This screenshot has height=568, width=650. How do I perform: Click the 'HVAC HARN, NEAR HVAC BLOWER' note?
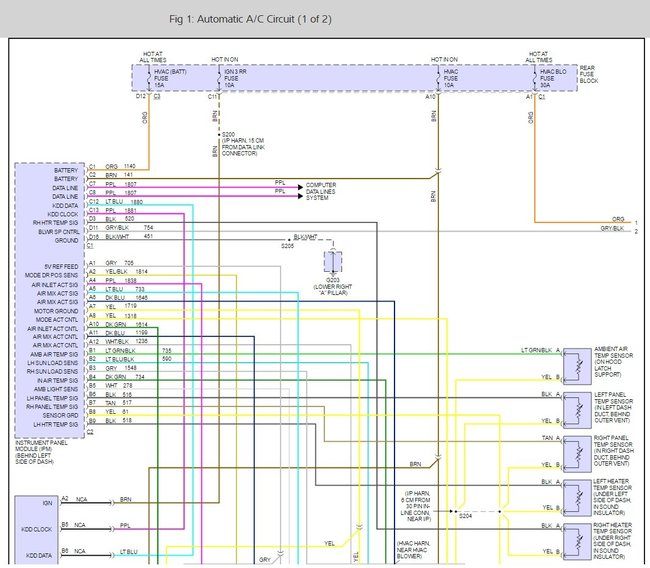click(x=413, y=550)
